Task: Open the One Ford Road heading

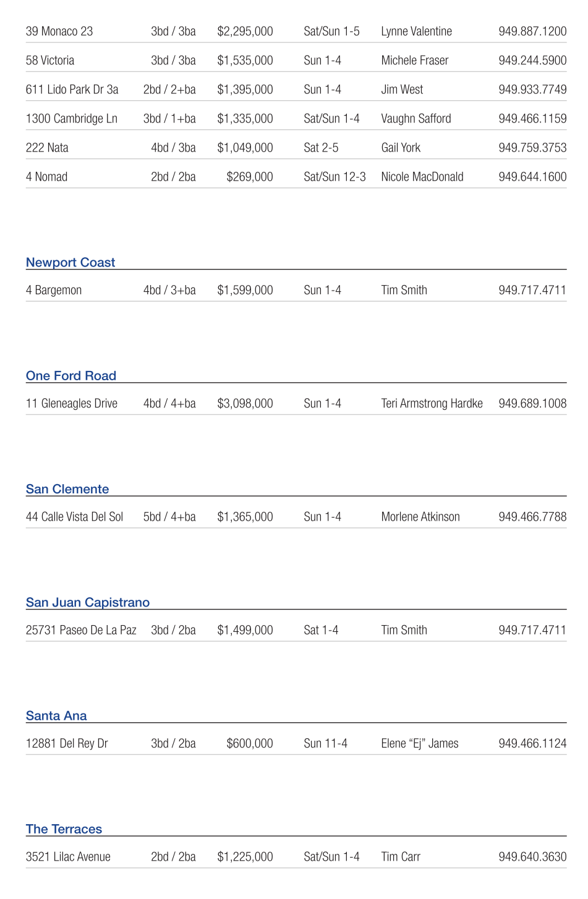Action: point(71,376)
